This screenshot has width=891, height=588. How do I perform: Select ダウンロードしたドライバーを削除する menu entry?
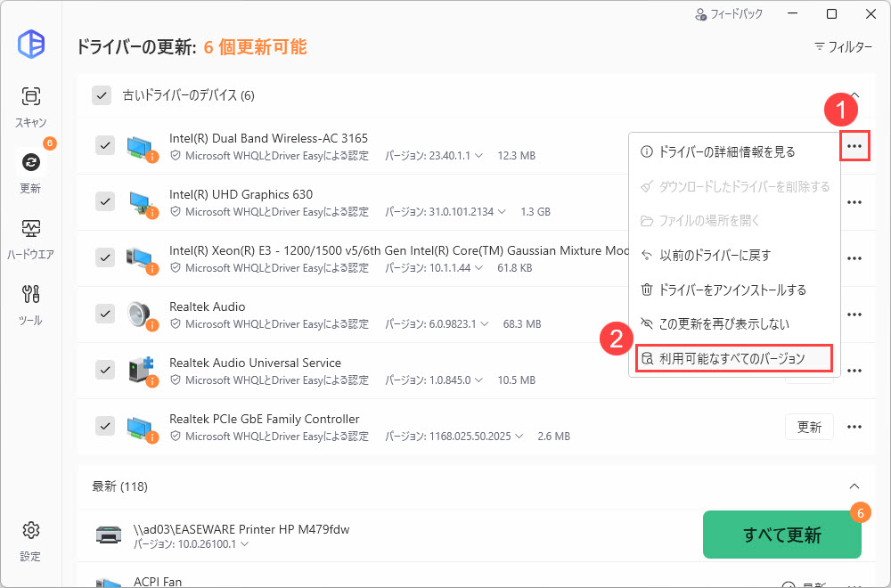point(734,186)
